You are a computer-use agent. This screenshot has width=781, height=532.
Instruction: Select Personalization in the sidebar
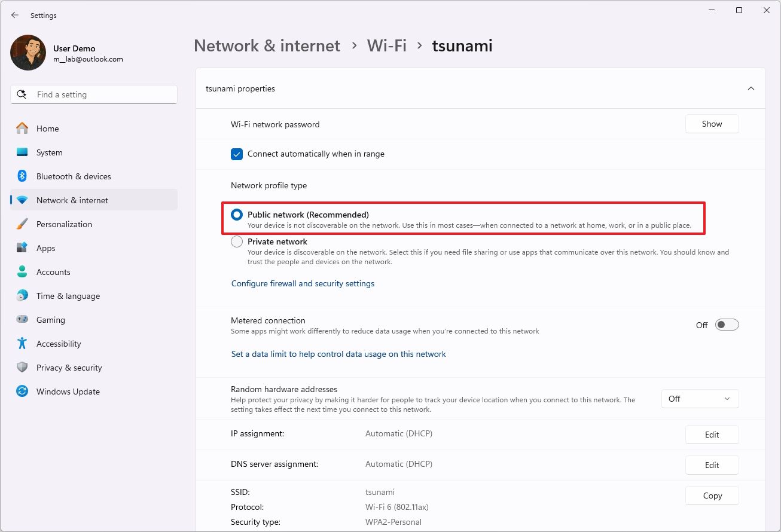(x=65, y=224)
